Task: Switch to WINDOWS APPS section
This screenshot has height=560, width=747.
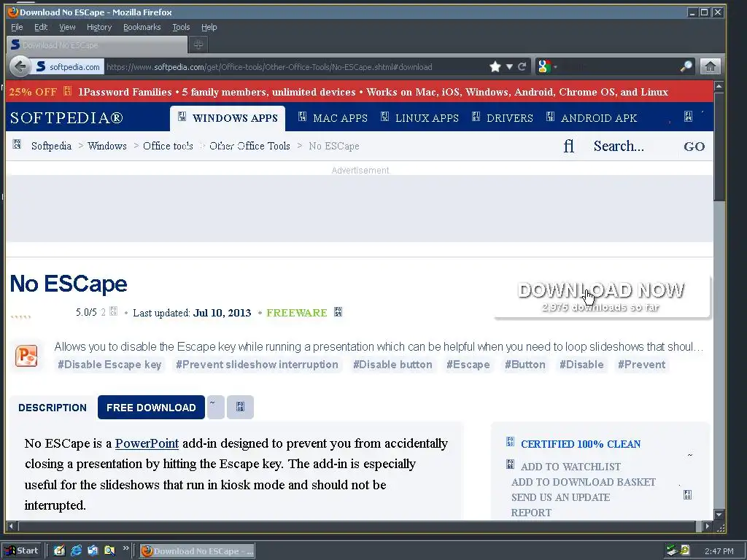Action: click(228, 117)
